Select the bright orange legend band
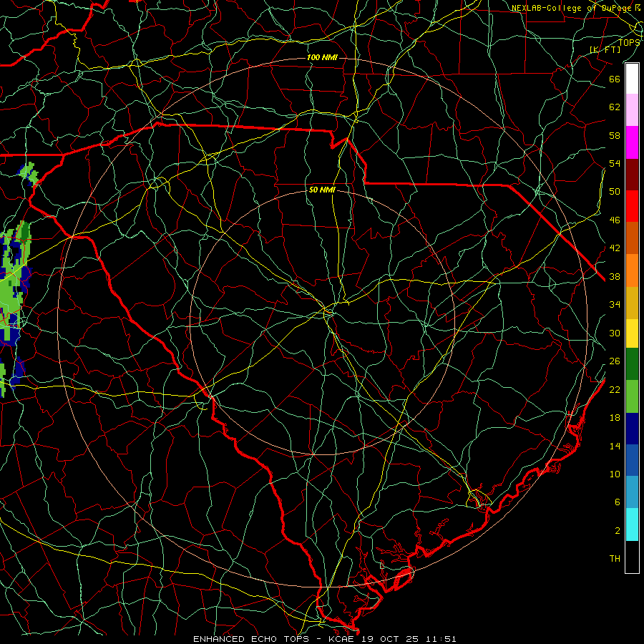Screen dimensions: 644x644 [632, 270]
